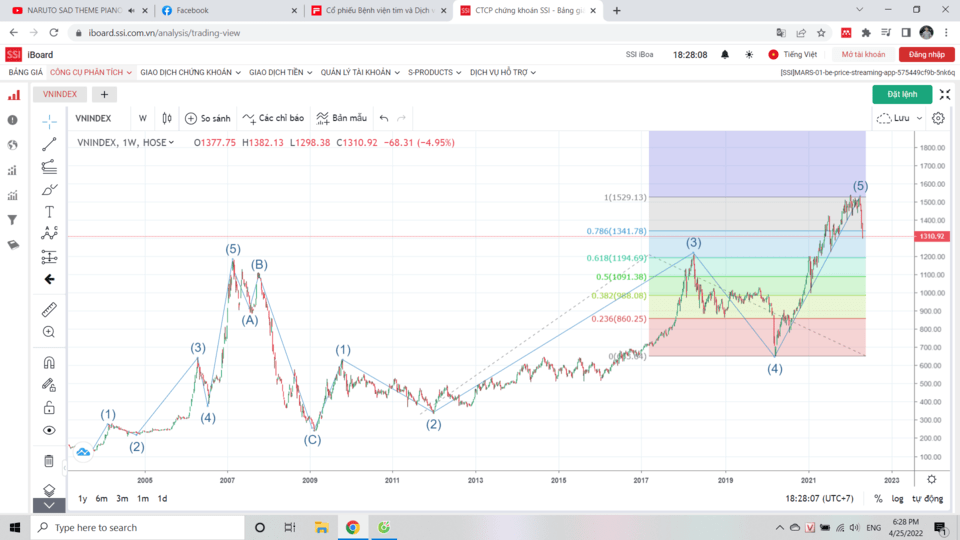Collapse the drawing toolbar chevron

(49, 505)
